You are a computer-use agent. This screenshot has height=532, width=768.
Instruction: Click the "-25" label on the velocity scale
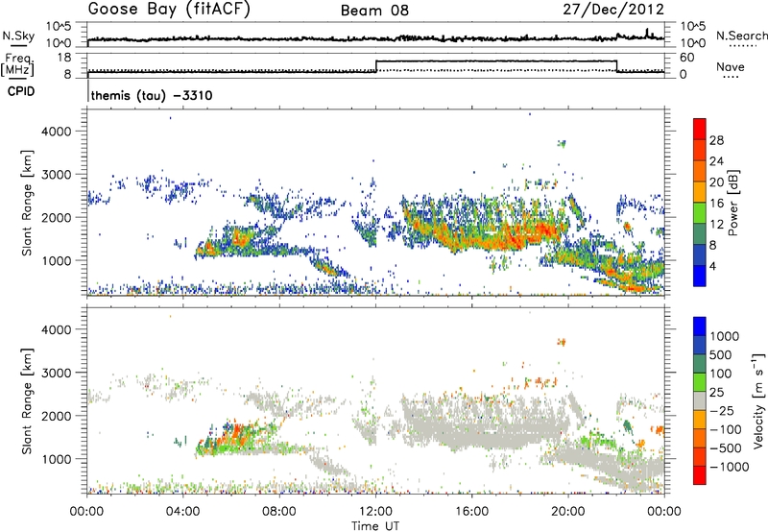coord(724,411)
